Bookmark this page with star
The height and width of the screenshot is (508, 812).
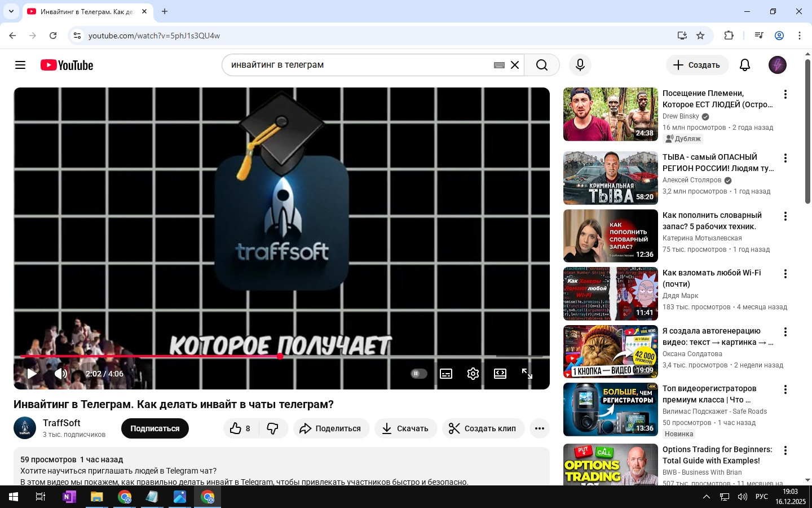[x=700, y=36]
